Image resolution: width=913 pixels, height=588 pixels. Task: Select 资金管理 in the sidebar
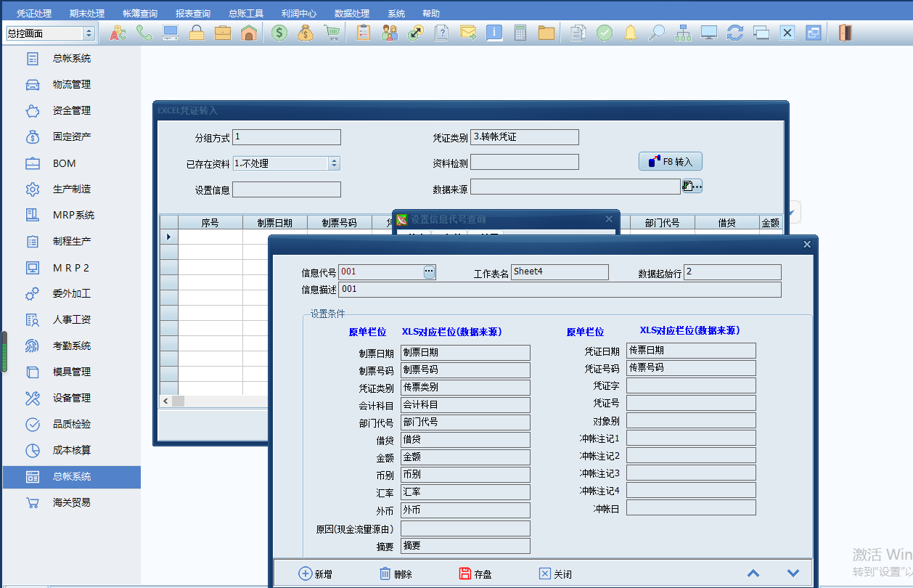72,110
